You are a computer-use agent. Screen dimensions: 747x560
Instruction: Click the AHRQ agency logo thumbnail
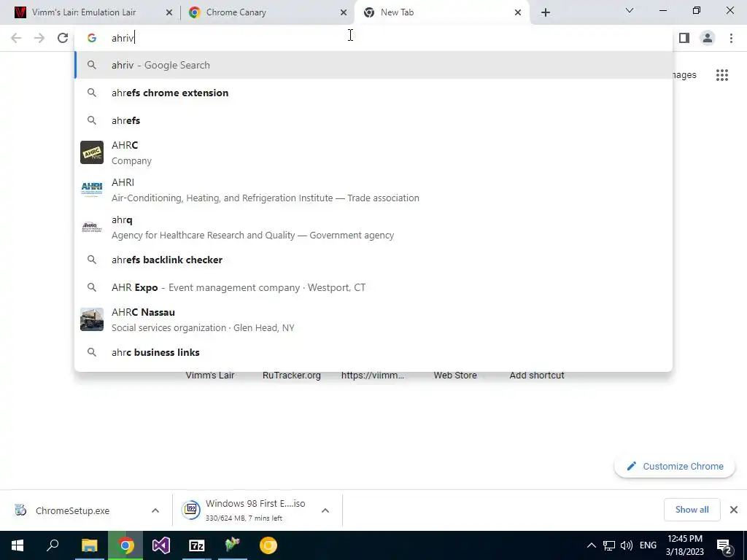pyautogui.click(x=92, y=227)
